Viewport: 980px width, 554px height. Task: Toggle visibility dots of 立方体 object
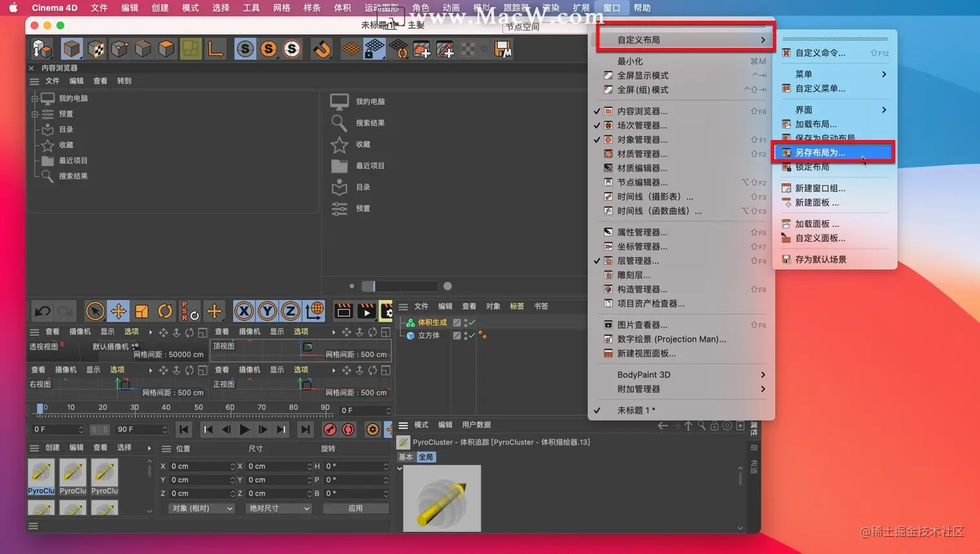coord(465,335)
